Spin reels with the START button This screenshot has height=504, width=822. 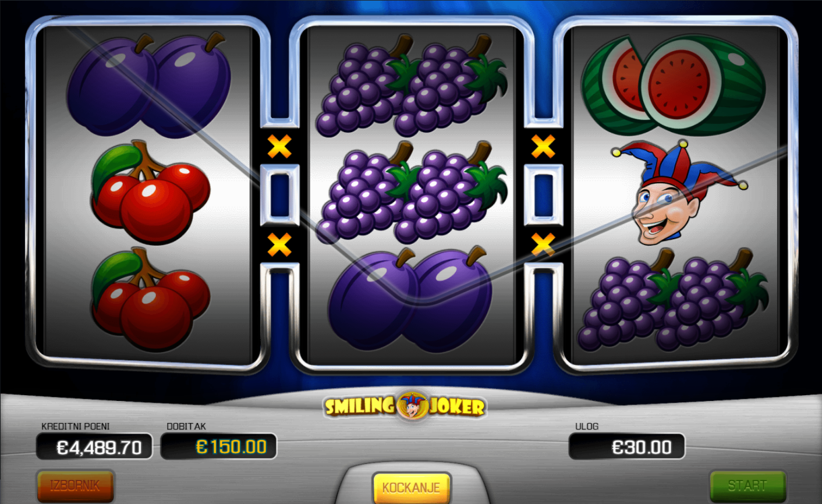tap(747, 486)
